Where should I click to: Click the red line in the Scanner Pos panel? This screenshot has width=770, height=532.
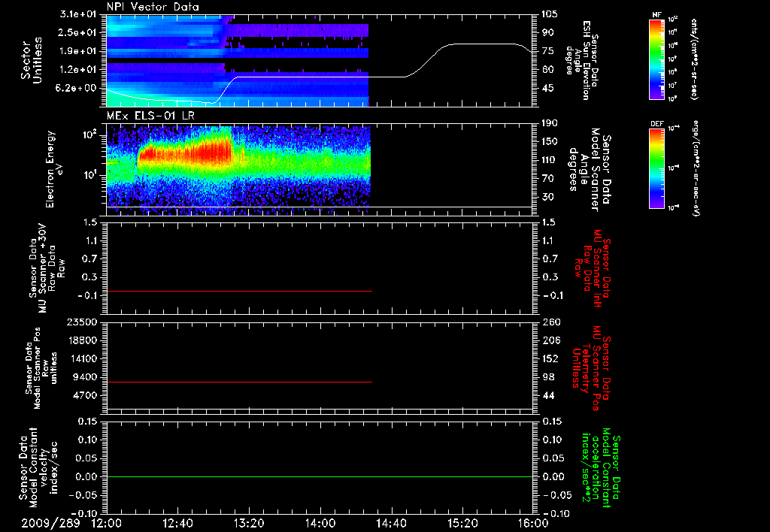239,382
